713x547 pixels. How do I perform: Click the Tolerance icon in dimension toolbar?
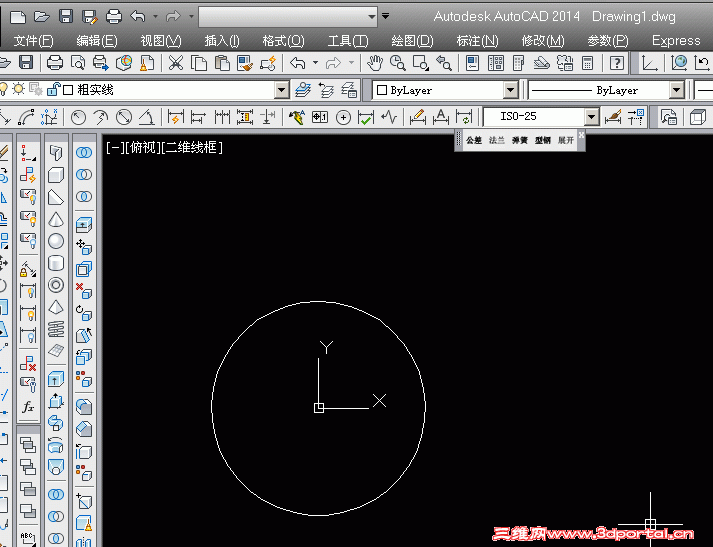[x=320, y=118]
